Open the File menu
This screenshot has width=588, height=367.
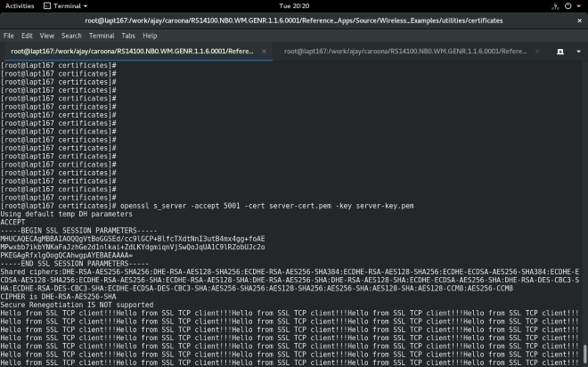8,36
